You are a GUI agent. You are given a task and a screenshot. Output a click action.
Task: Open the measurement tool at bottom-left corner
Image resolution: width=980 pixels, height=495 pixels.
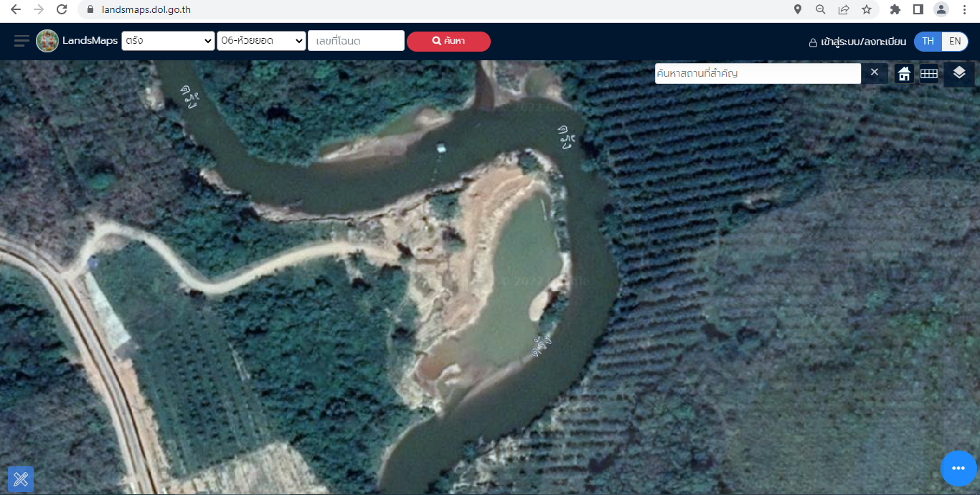(21, 478)
